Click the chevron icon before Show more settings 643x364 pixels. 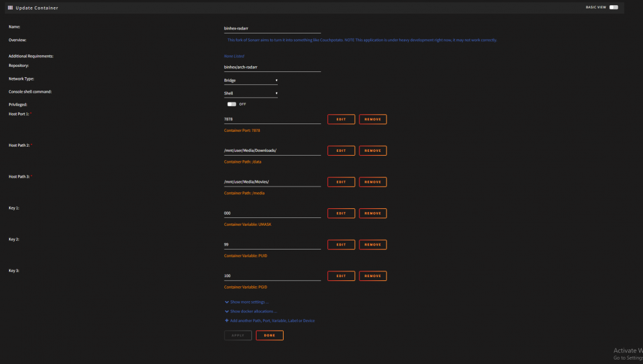(x=226, y=302)
